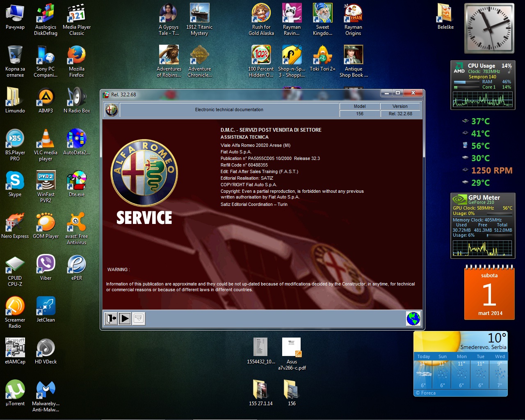This screenshot has width=525, height=420.
Task: Open HD VDeck shortcut
Action: pos(46,352)
